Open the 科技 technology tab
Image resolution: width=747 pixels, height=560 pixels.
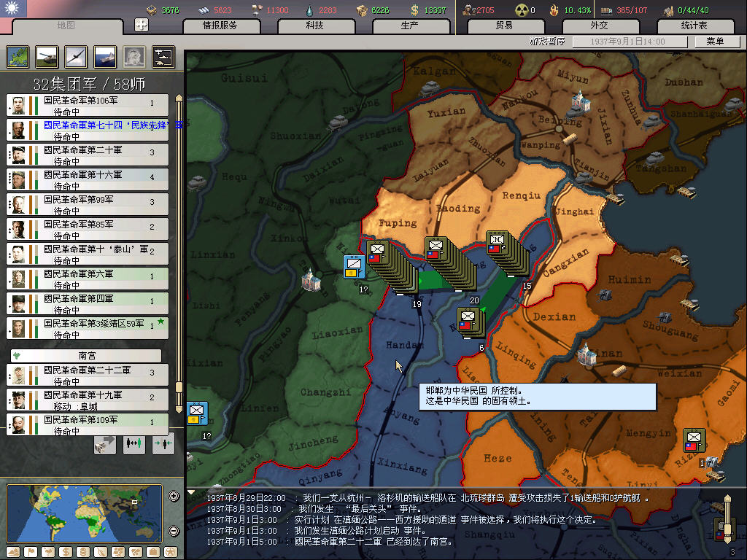click(314, 26)
